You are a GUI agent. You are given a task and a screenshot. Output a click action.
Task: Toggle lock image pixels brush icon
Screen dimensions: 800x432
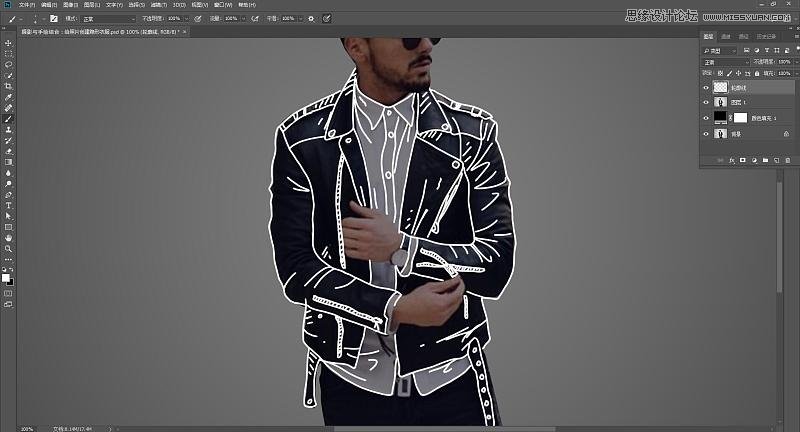(730, 73)
